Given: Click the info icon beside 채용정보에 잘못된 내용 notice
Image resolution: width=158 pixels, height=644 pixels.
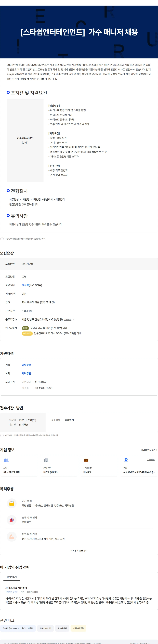Looking at the screenshot, I should click(x=2, y=239).
